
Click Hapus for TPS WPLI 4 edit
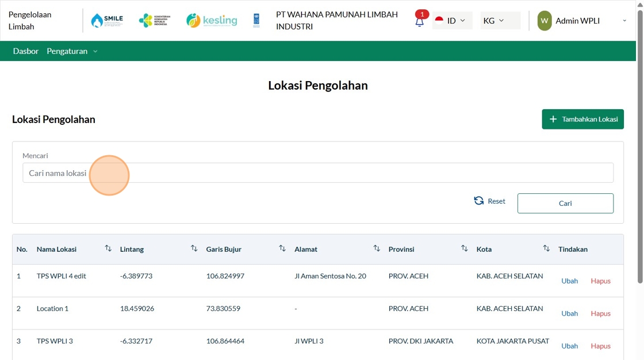coord(600,281)
